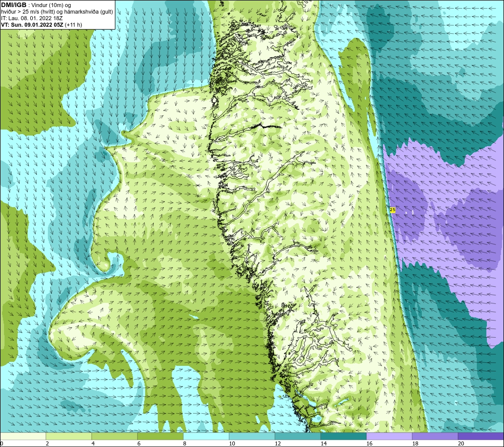
Task: Click the valid time "VT: Sun. 09.01.2022 05Z"
Action: (32, 25)
